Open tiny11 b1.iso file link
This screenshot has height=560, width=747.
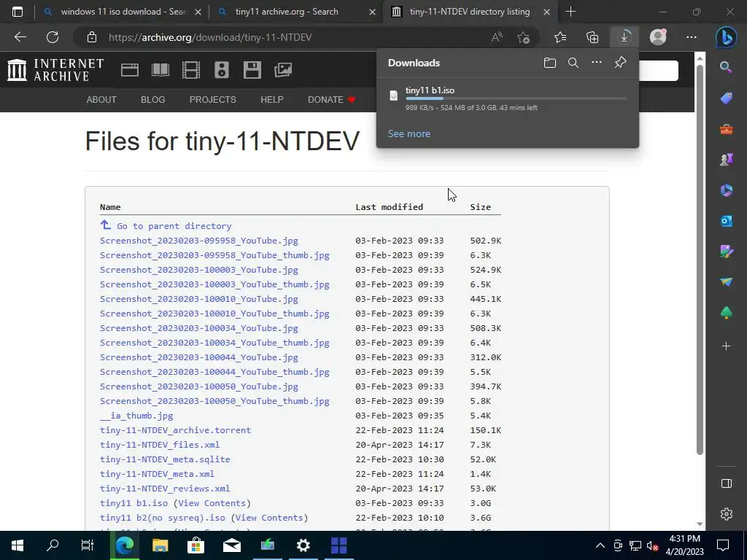[x=134, y=503]
